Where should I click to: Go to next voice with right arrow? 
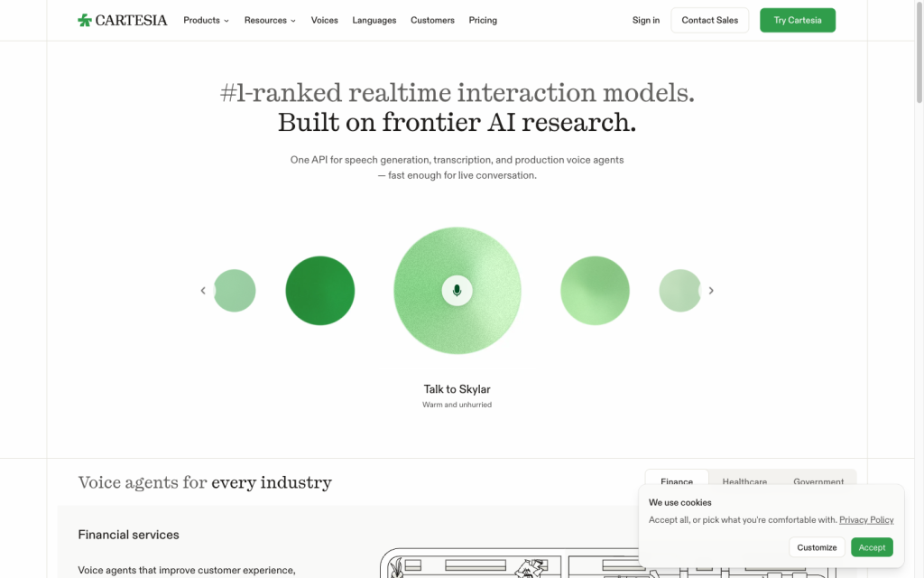(711, 290)
